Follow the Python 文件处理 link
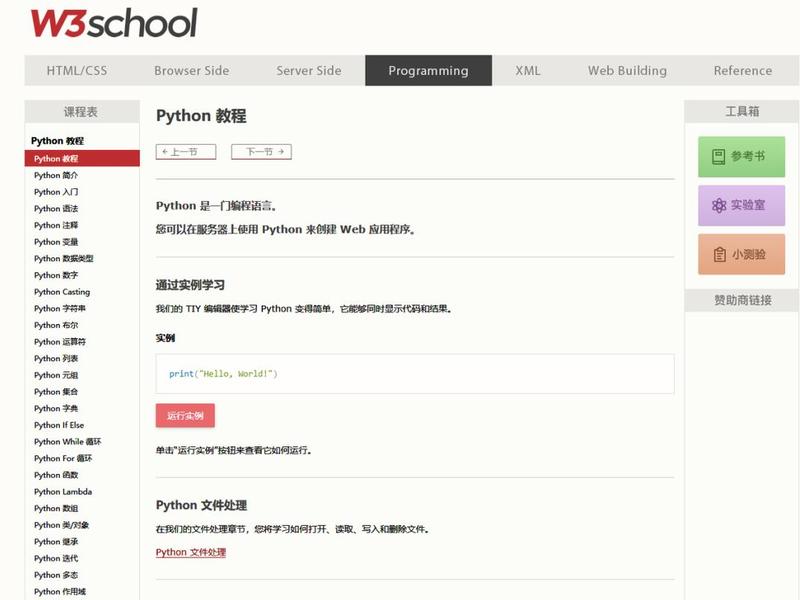Image resolution: width=800 pixels, height=600 pixels. (x=191, y=552)
